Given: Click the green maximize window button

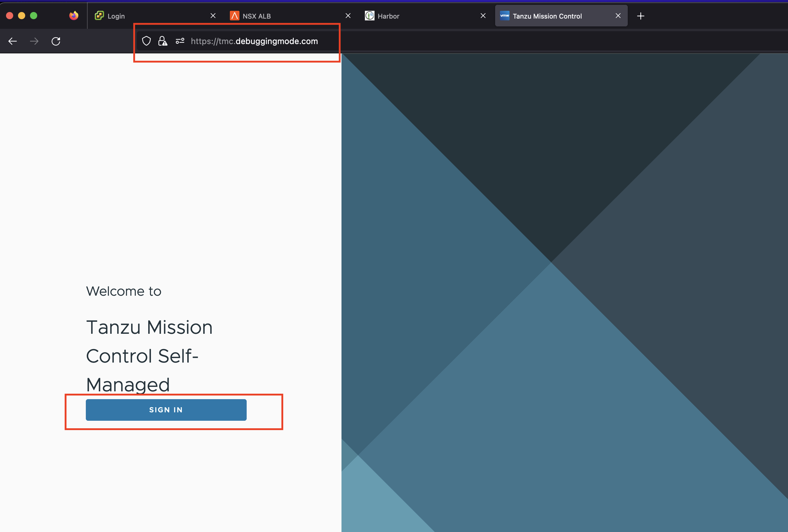Looking at the screenshot, I should coord(34,16).
